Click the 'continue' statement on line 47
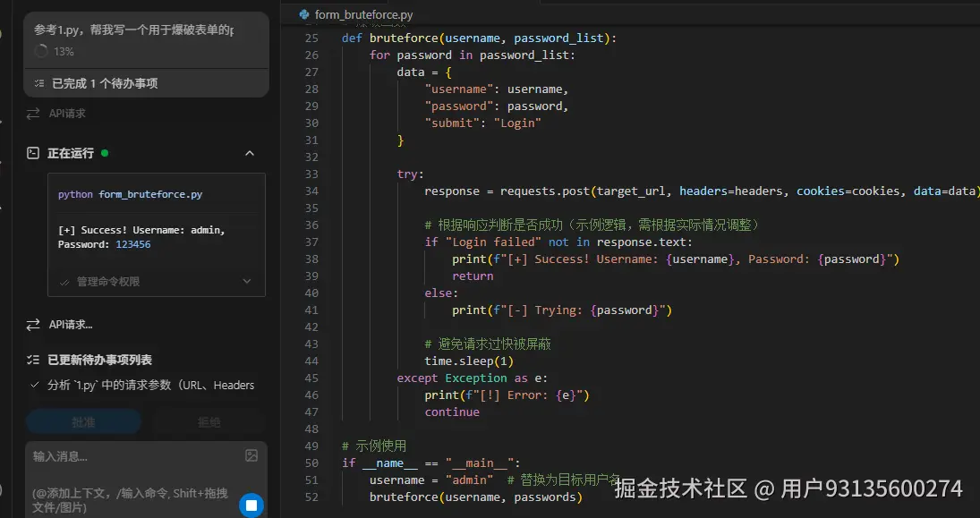The width and height of the screenshot is (980, 518). (x=452, y=412)
